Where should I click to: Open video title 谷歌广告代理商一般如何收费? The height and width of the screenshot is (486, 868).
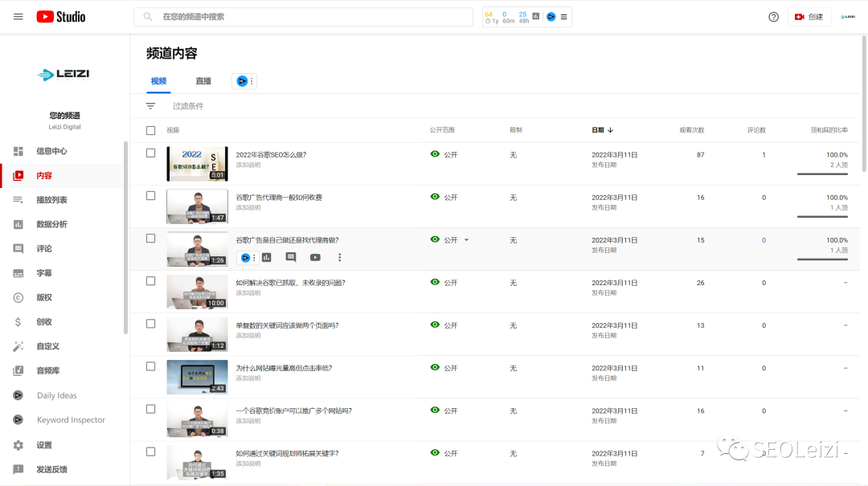point(279,197)
